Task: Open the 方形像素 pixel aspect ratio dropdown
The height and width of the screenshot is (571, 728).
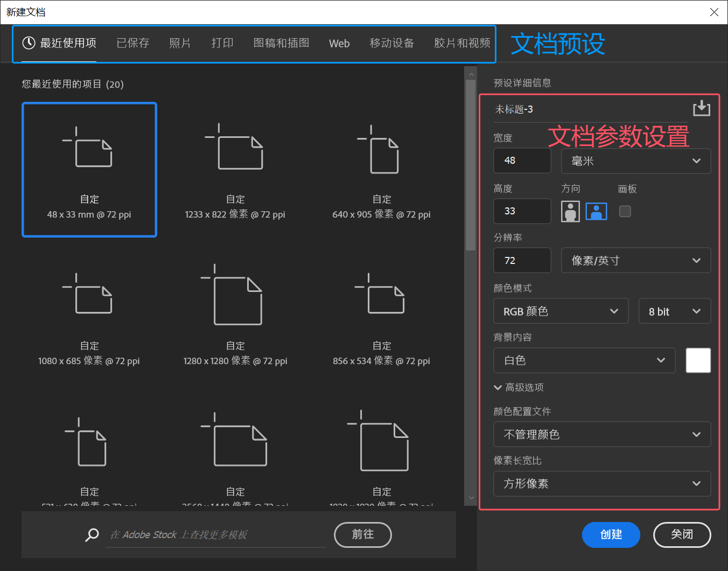Action: [x=602, y=484]
